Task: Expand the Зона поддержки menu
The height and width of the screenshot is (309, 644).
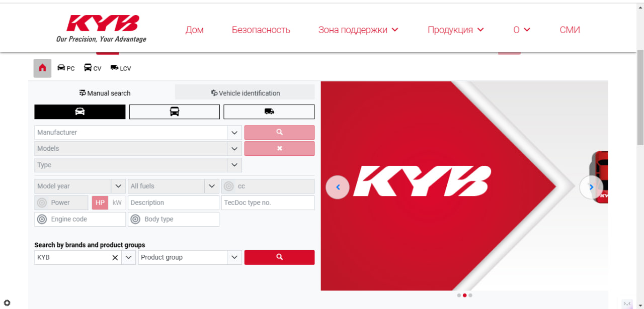Action: point(358,30)
